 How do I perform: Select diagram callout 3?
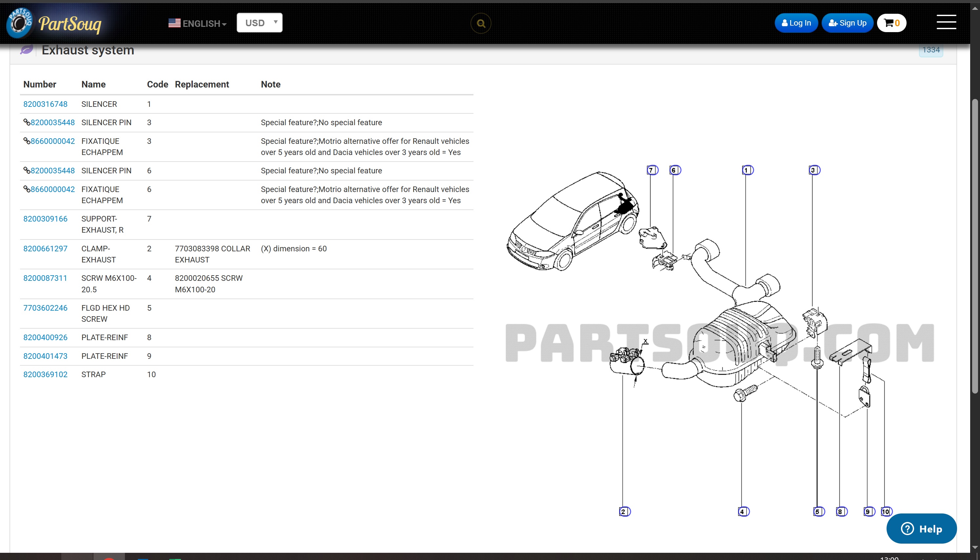pyautogui.click(x=814, y=170)
